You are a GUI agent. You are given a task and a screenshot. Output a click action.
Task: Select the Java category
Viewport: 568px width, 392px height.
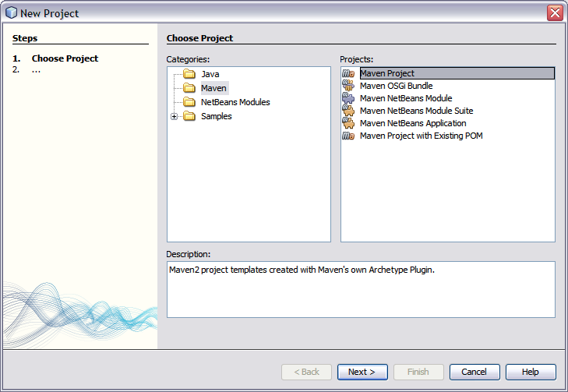210,74
